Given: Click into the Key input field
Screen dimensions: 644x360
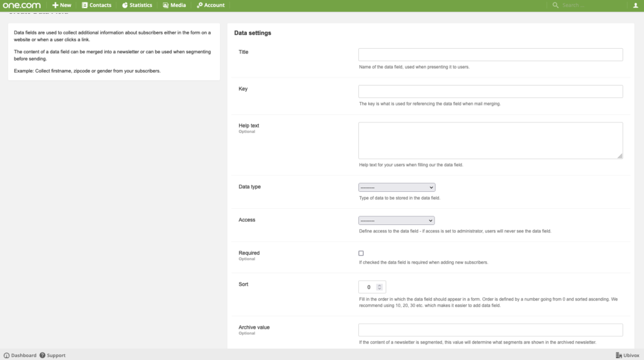Looking at the screenshot, I should coord(490,91).
